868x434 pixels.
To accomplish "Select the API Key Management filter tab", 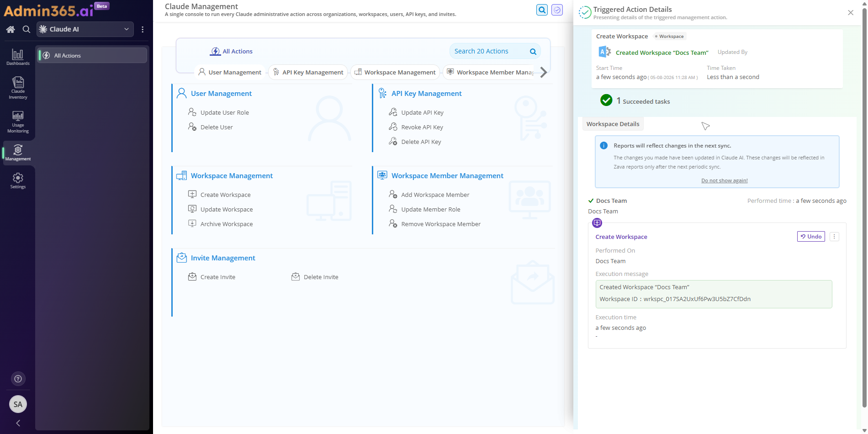I will [308, 72].
